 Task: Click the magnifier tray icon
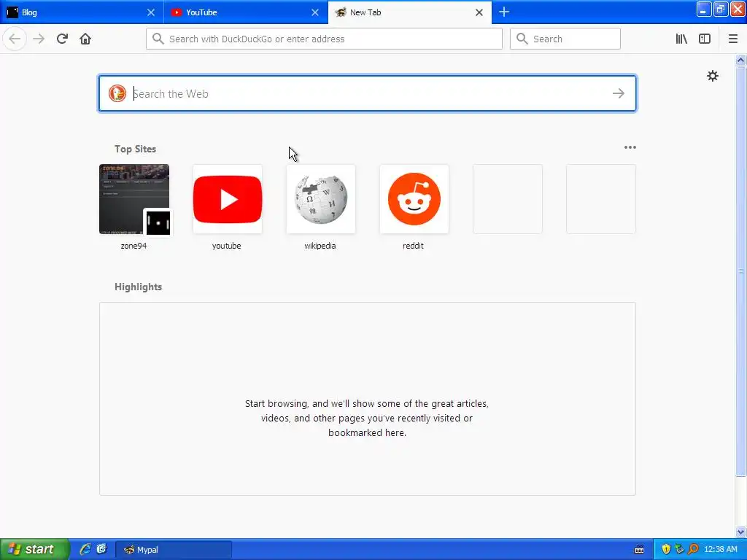coord(693,550)
